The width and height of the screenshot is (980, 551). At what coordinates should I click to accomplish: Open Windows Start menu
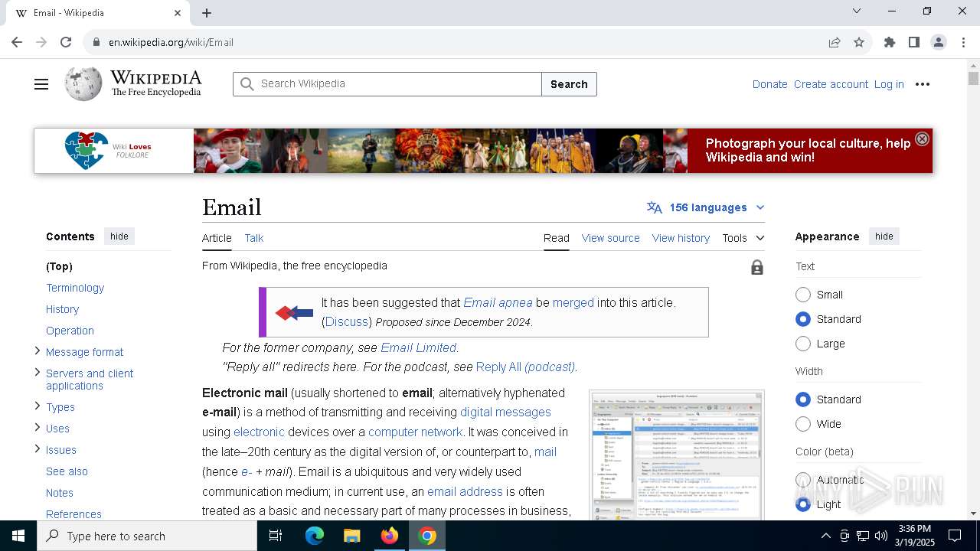point(18,536)
